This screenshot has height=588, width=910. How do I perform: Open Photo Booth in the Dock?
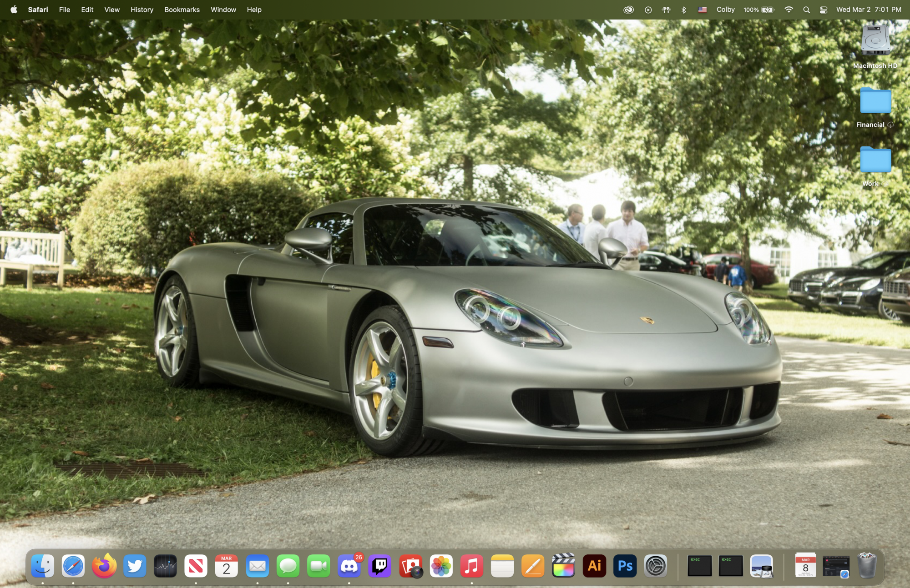point(411,566)
